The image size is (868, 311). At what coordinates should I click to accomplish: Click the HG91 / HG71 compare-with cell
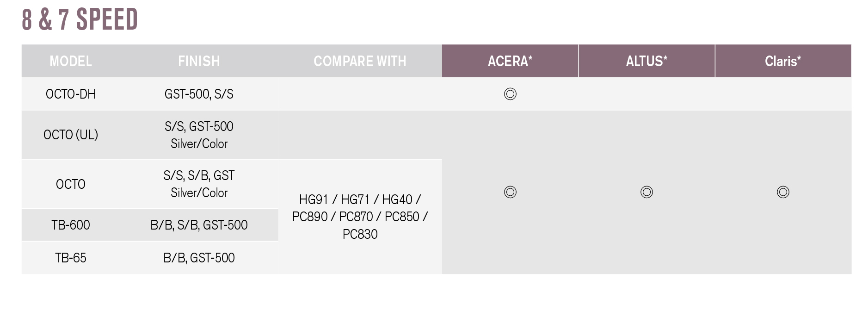[360, 217]
